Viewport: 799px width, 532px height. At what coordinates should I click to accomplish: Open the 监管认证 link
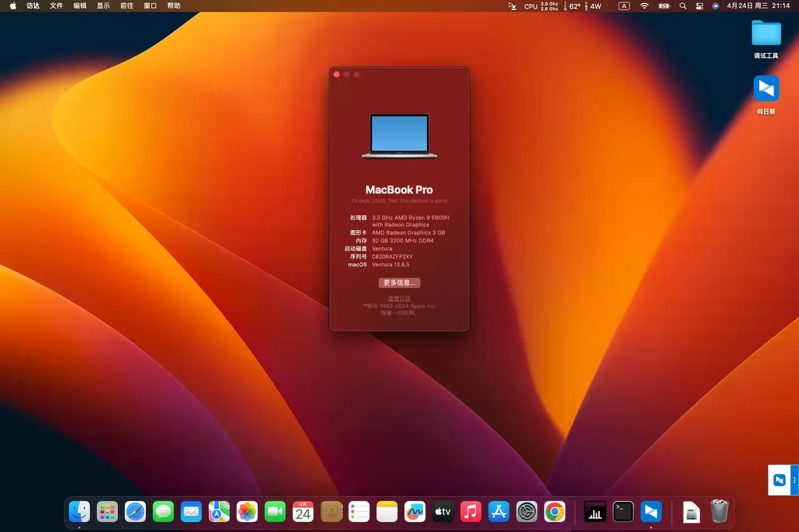[399, 298]
